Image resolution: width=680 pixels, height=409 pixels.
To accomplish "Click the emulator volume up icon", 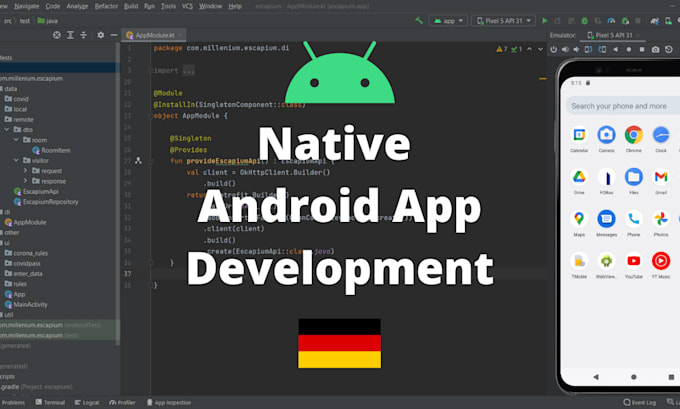I will pos(566,49).
